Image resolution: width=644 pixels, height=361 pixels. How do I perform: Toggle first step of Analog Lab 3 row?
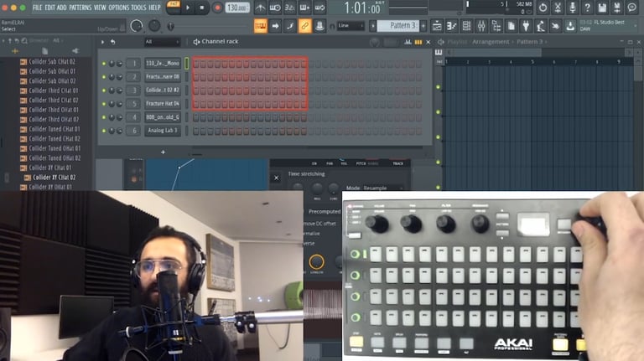[x=196, y=132]
